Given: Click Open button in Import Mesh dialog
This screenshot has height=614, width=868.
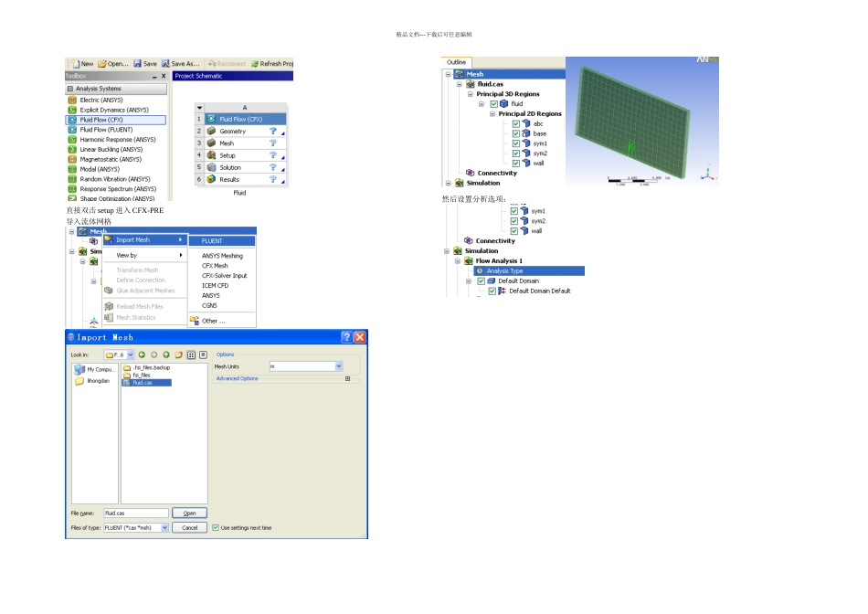Looking at the screenshot, I should point(189,513).
